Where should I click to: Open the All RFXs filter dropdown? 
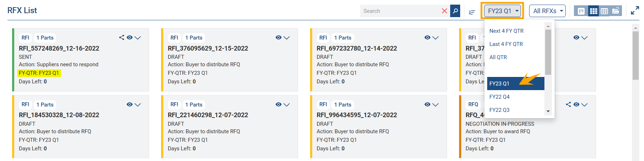coord(547,11)
